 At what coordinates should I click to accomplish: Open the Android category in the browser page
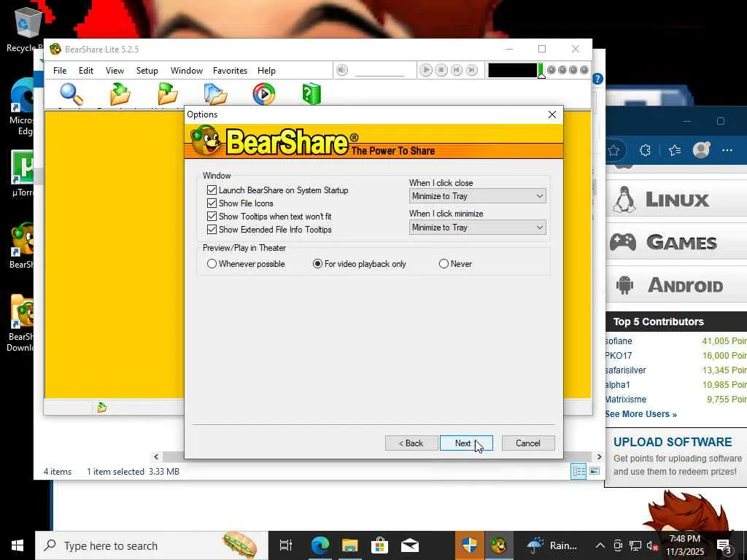[677, 285]
